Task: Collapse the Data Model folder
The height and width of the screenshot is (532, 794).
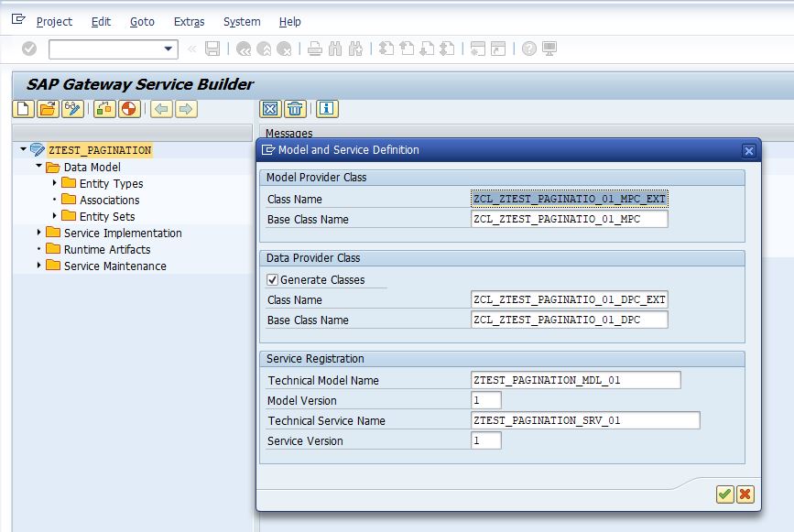Action: pos(39,166)
